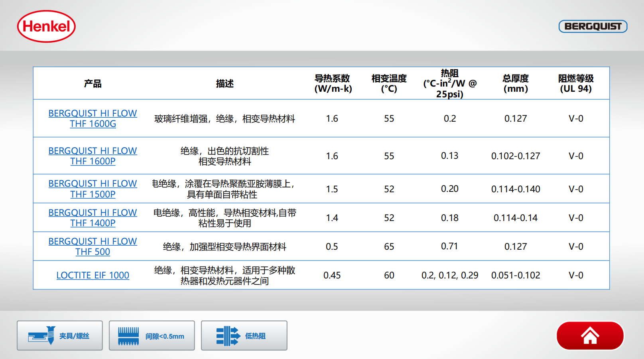Click the gap icon in 间隙<0.5mm button
The height and width of the screenshot is (359, 644).
[x=128, y=336]
